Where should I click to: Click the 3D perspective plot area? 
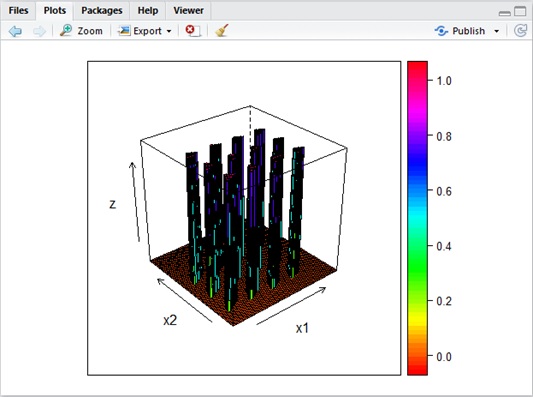tap(244, 218)
